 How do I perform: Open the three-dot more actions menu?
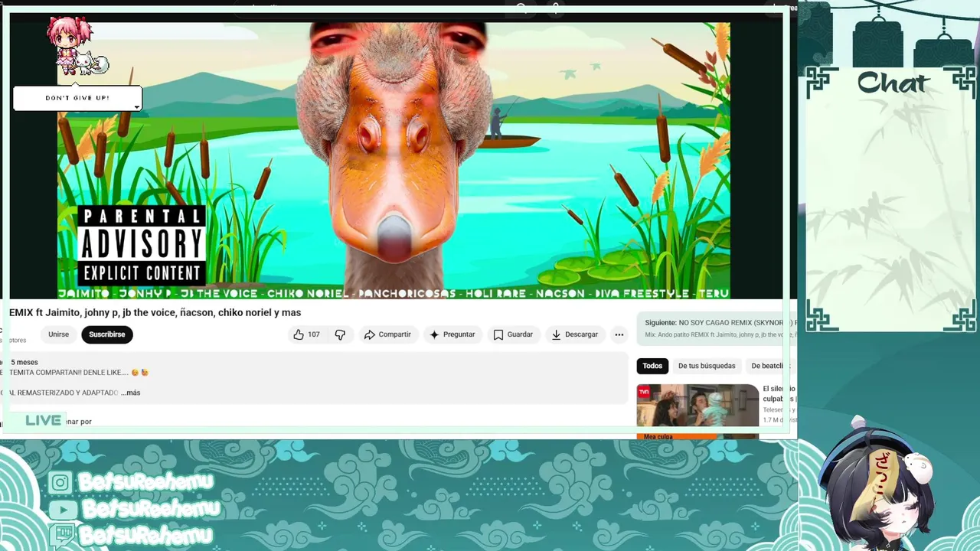[x=619, y=334]
